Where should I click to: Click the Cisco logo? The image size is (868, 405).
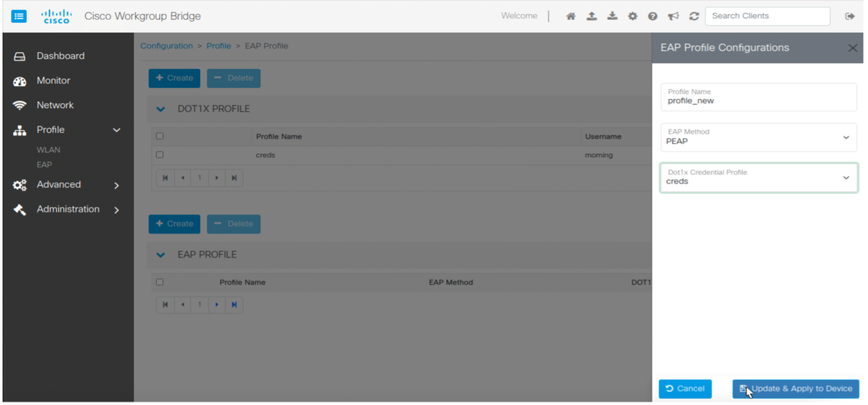pos(56,16)
